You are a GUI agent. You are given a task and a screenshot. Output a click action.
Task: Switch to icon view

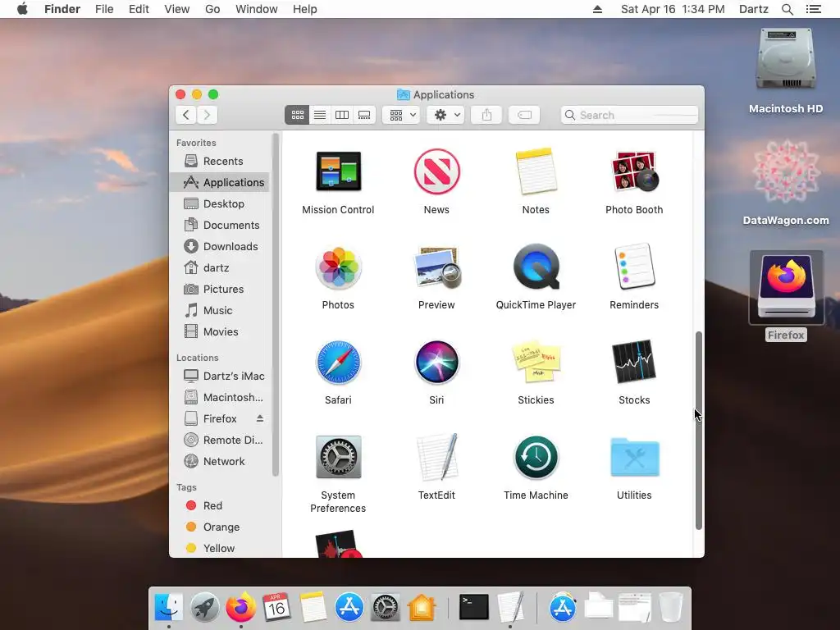coord(297,115)
